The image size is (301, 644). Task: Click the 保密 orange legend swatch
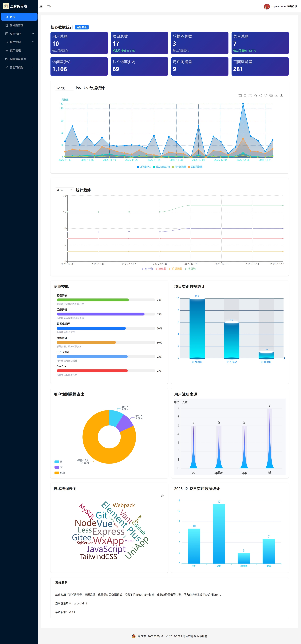(x=57, y=473)
